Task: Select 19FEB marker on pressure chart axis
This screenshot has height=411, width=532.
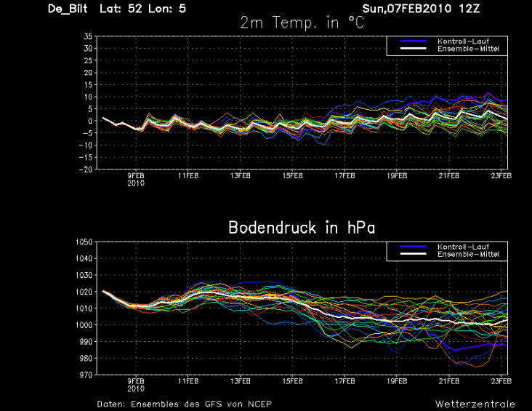Action: point(397,380)
